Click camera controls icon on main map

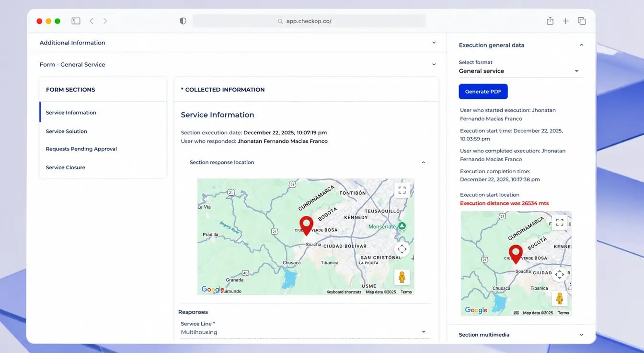(x=402, y=249)
